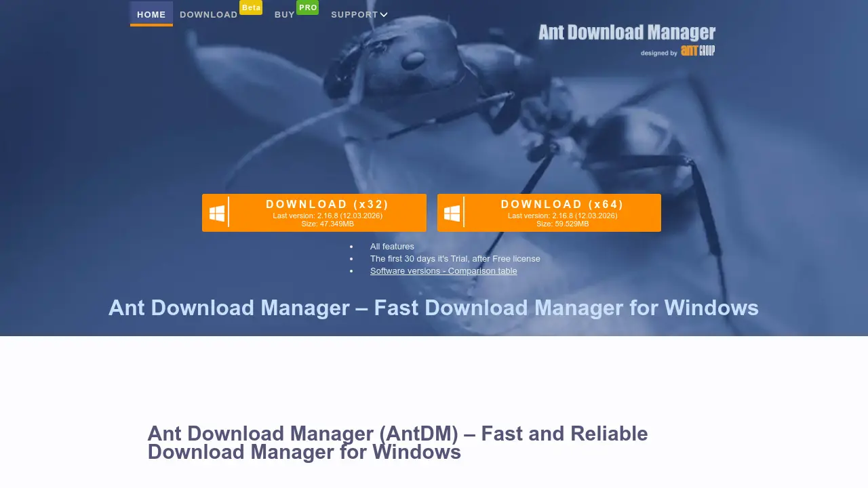This screenshot has height=488, width=868.
Task: Click the Windows logo on Download x64 button
Action: (452, 213)
